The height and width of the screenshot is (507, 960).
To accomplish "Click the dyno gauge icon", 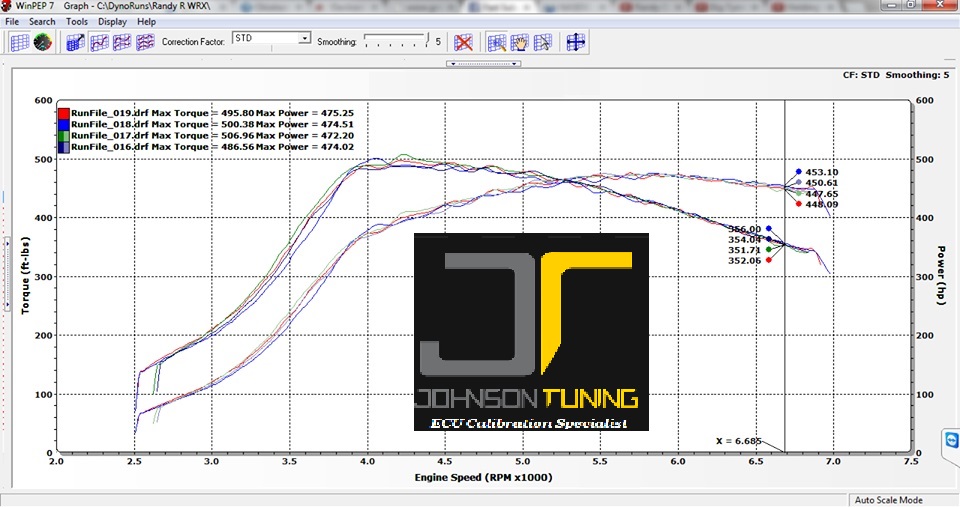I will click(42, 42).
